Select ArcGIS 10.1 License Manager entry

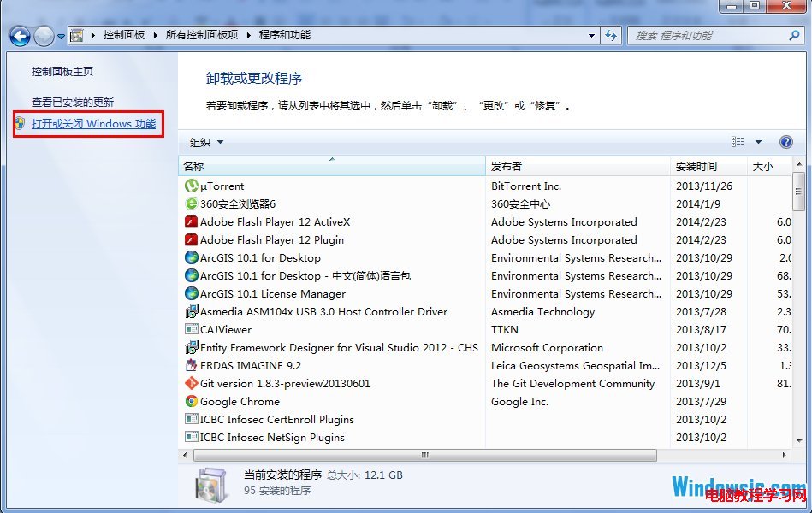pyautogui.click(x=272, y=294)
